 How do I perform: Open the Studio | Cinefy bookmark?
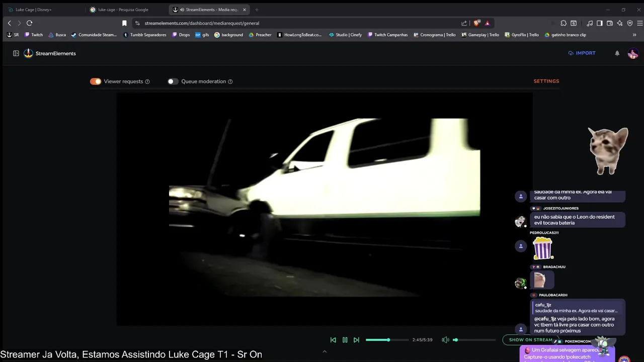click(x=345, y=35)
